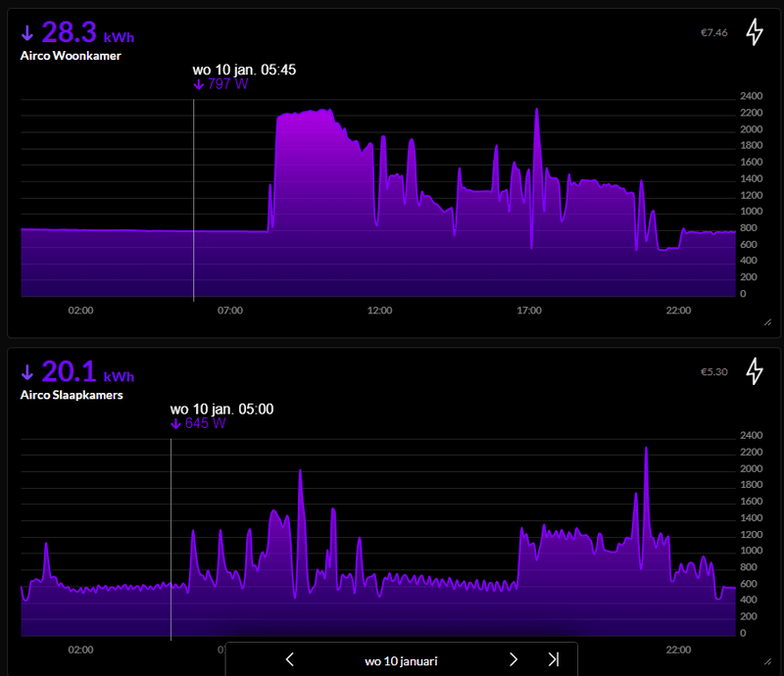The height and width of the screenshot is (676, 784).
Task: Go to previous day with left chevron
Action: click(x=289, y=659)
